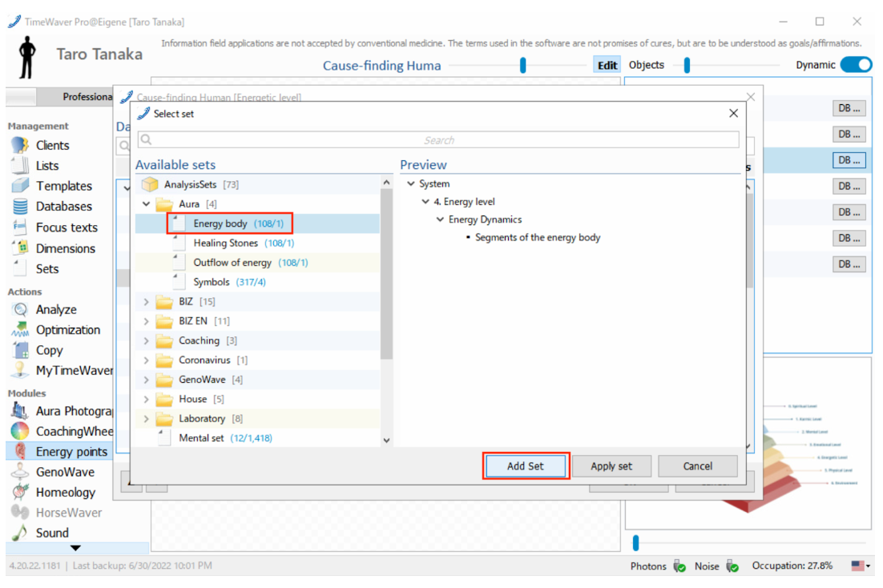Open the CoachingWheel module

[74, 431]
